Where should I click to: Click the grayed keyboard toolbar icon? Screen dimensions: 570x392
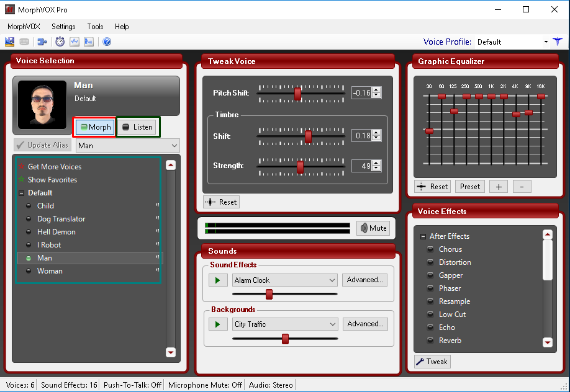pyautogui.click(x=24, y=42)
